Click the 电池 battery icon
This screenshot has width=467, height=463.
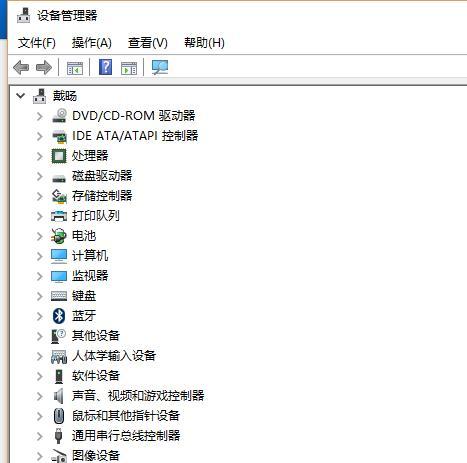point(59,236)
